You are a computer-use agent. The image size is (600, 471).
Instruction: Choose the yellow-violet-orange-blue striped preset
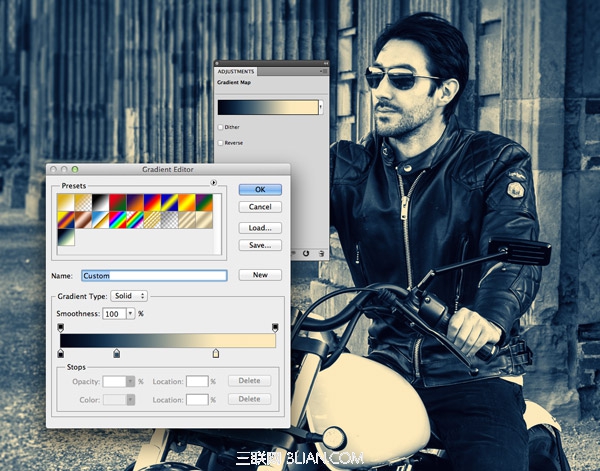(66, 220)
